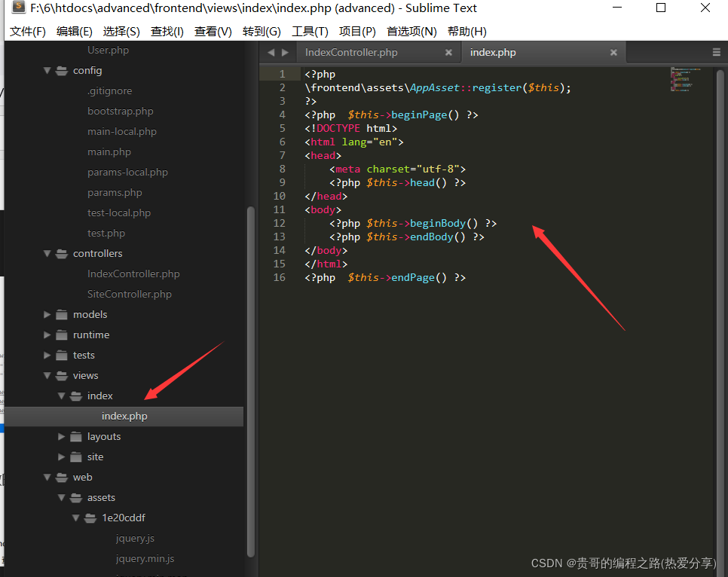Viewport: 728px width, 577px height.
Task: Collapse the web folder arrow
Action: (47, 478)
